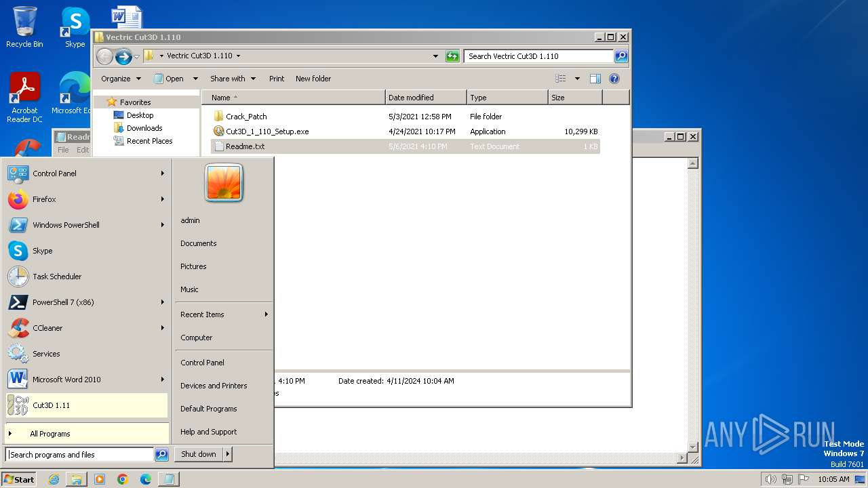Screen dimensions: 868x488
Task: Expand Firefox jump list arrow
Action: click(x=163, y=199)
